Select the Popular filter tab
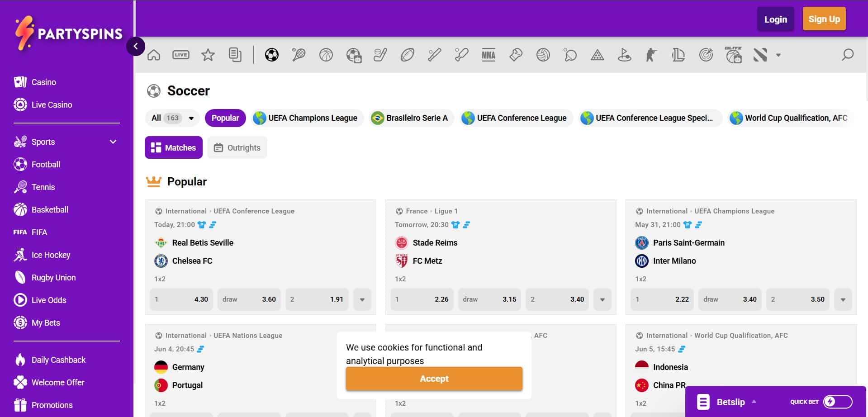Image resolution: width=868 pixels, height=417 pixels. pos(225,118)
